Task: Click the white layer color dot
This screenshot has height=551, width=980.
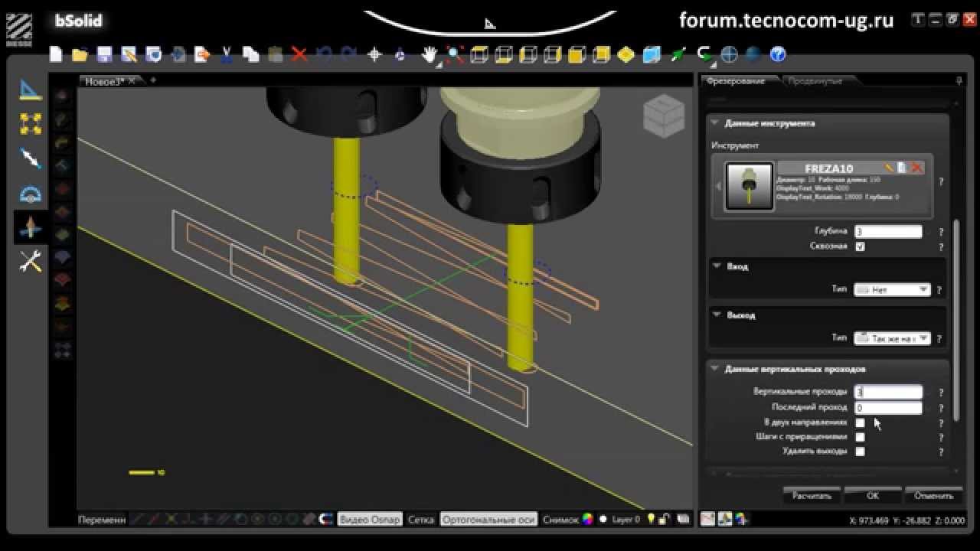Action: coord(603,519)
